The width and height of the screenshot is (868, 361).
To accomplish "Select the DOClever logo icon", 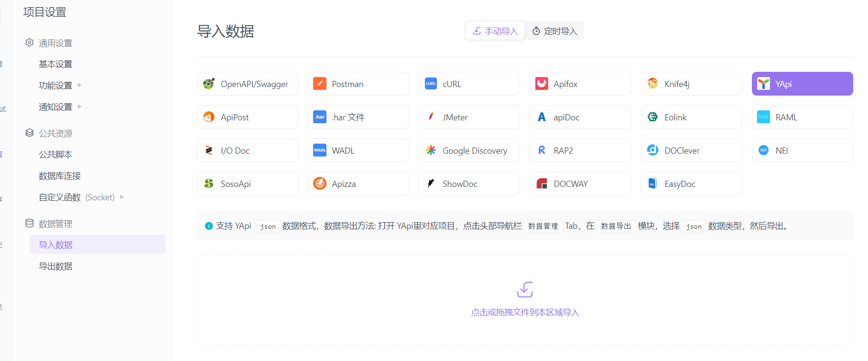I will pos(652,150).
